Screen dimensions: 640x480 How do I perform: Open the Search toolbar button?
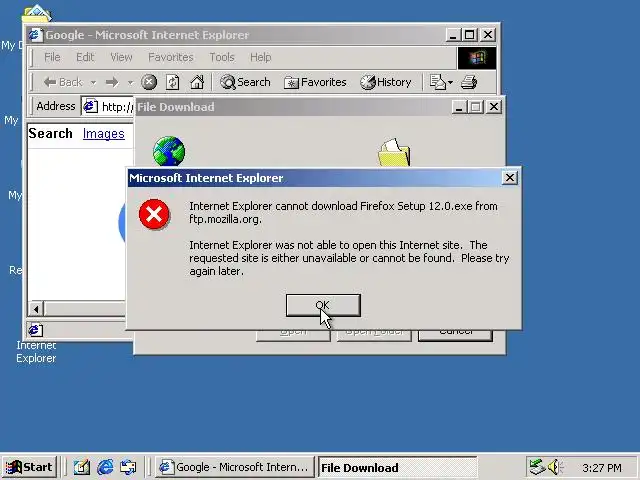[245, 82]
